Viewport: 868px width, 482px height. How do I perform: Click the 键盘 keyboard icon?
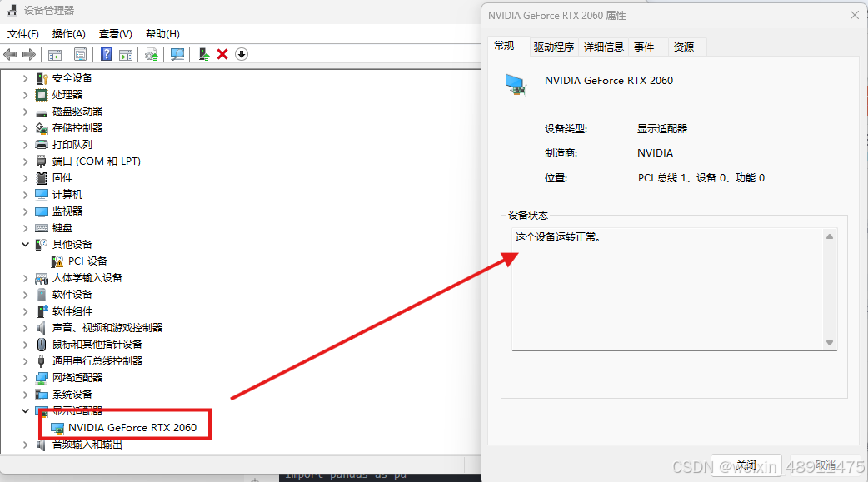pyautogui.click(x=42, y=228)
